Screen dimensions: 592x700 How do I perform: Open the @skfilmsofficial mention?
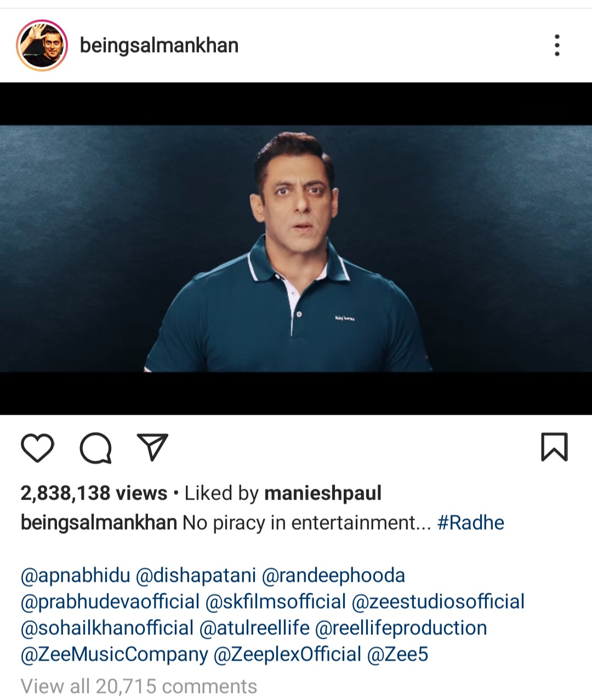(276, 601)
